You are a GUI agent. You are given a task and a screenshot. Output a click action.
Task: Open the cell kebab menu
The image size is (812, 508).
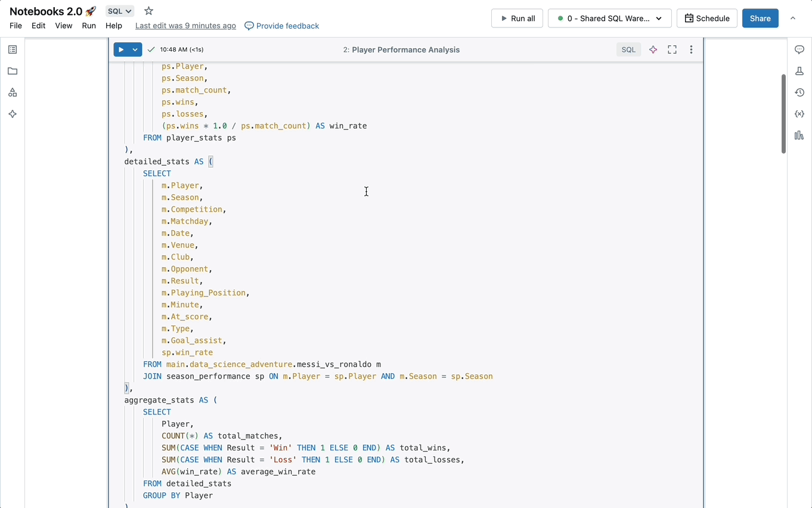point(691,49)
